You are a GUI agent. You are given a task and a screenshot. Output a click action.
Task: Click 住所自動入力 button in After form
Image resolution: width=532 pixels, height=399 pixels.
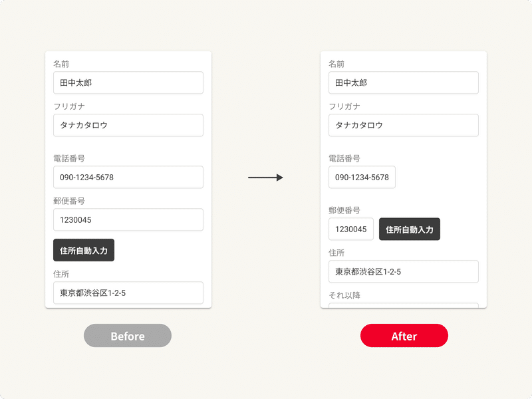click(x=410, y=229)
